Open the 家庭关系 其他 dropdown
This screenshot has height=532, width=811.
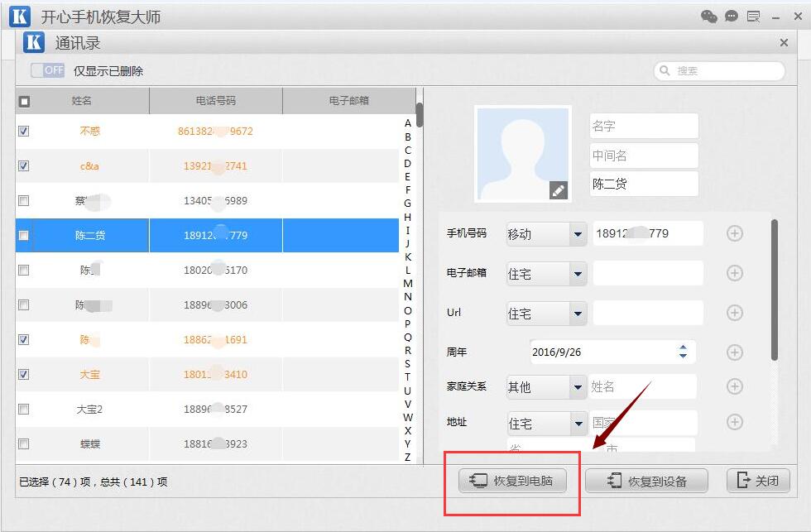547,386
